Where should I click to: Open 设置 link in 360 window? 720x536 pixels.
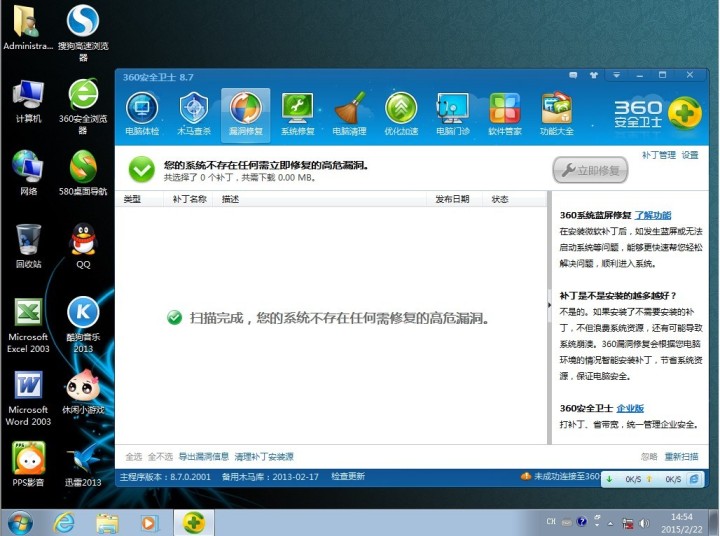690,155
